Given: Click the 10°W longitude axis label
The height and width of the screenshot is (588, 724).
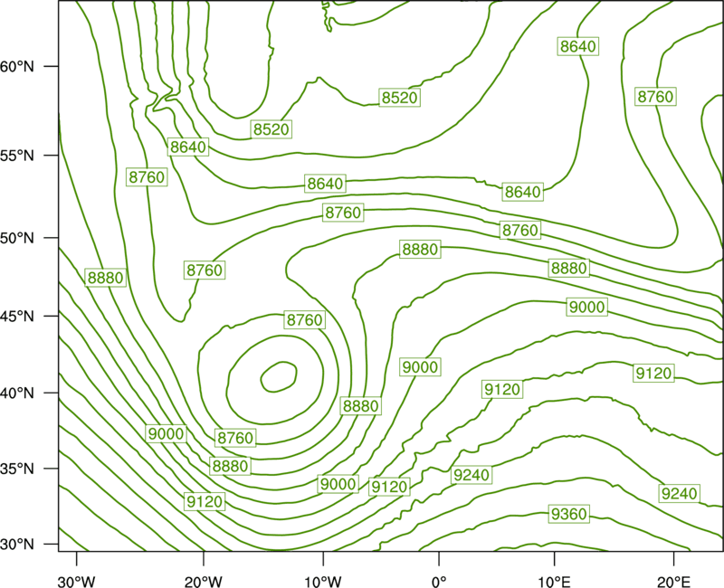Looking at the screenshot, I should tap(323, 582).
